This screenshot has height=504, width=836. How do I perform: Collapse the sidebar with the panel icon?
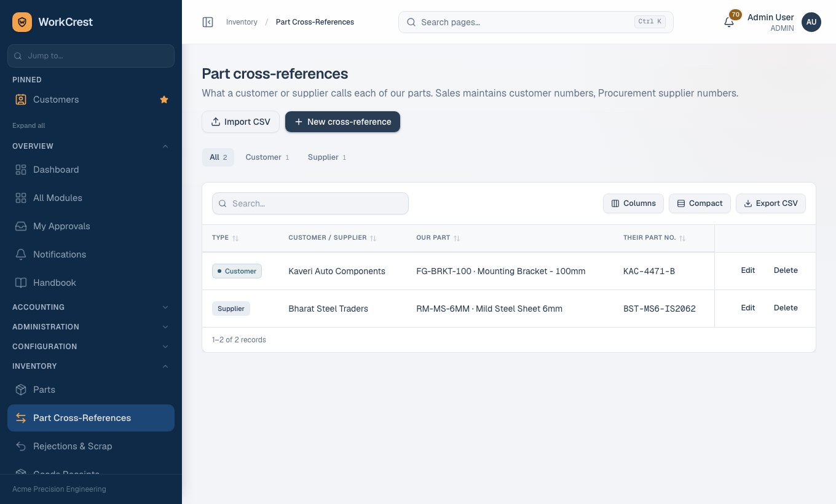pos(208,22)
